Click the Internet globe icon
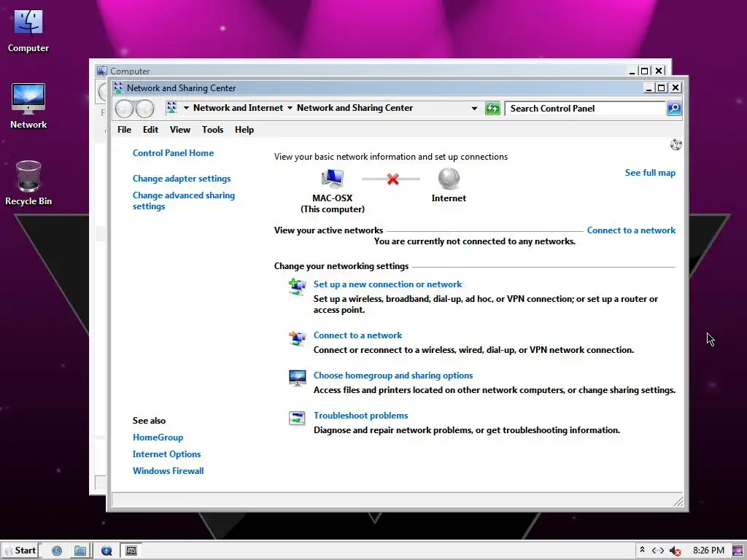The height and width of the screenshot is (560, 747). 449,179
